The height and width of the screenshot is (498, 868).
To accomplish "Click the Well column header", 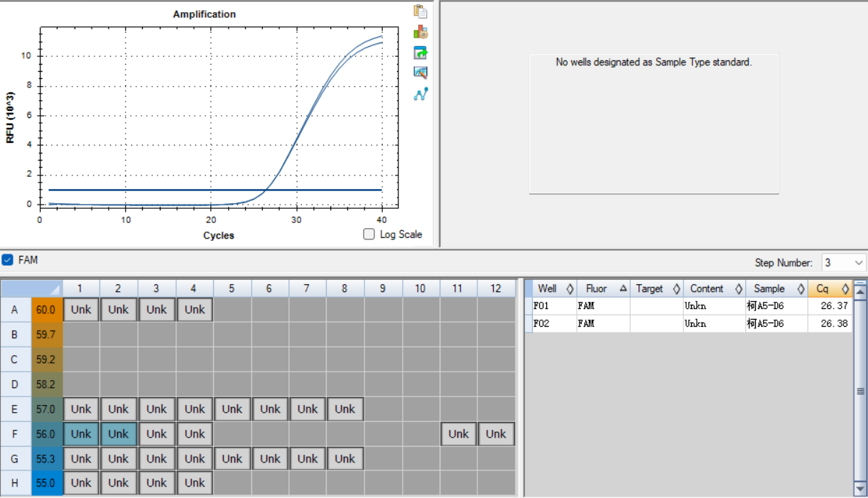I will pyautogui.click(x=554, y=288).
